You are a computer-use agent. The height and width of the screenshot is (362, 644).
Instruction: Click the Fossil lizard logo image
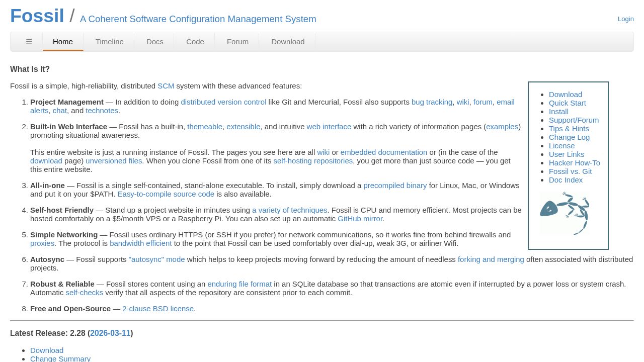[564, 213]
